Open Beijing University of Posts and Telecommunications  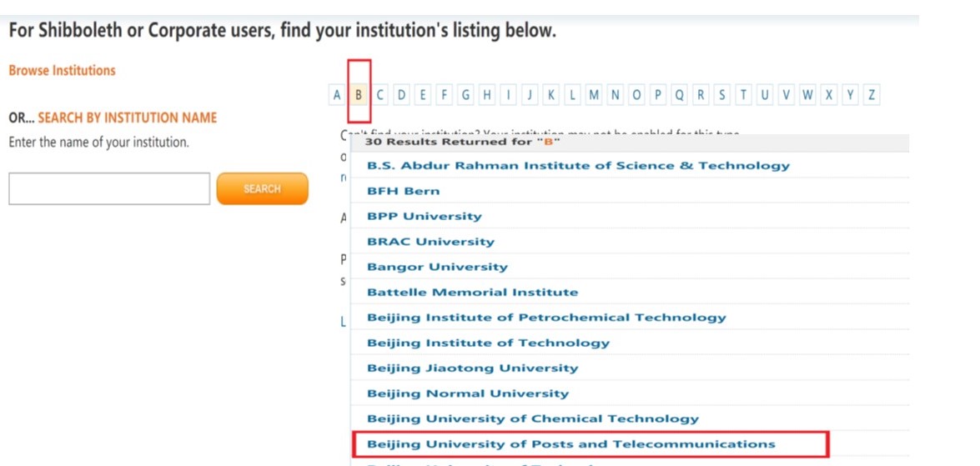pyautogui.click(x=570, y=444)
